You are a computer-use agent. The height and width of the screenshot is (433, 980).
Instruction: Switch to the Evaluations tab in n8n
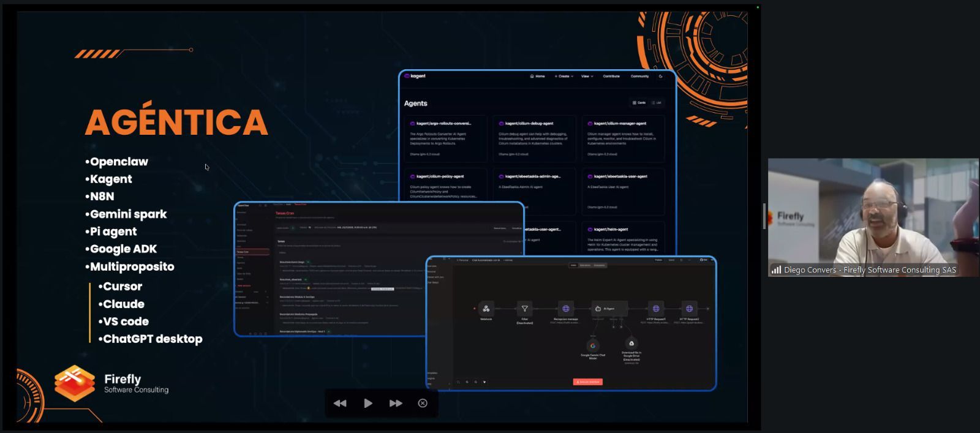tap(599, 265)
